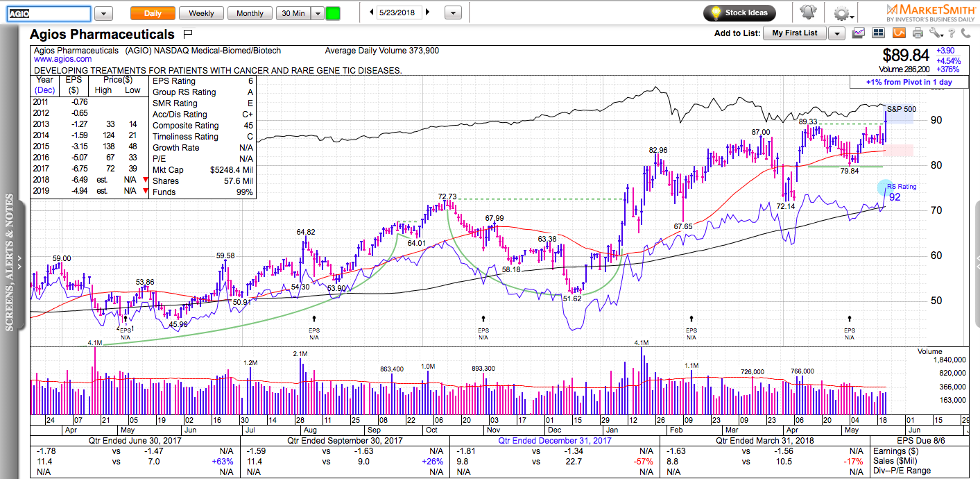Click the 72.73 price high label
Screen dimensions: 980x479
pos(448,197)
